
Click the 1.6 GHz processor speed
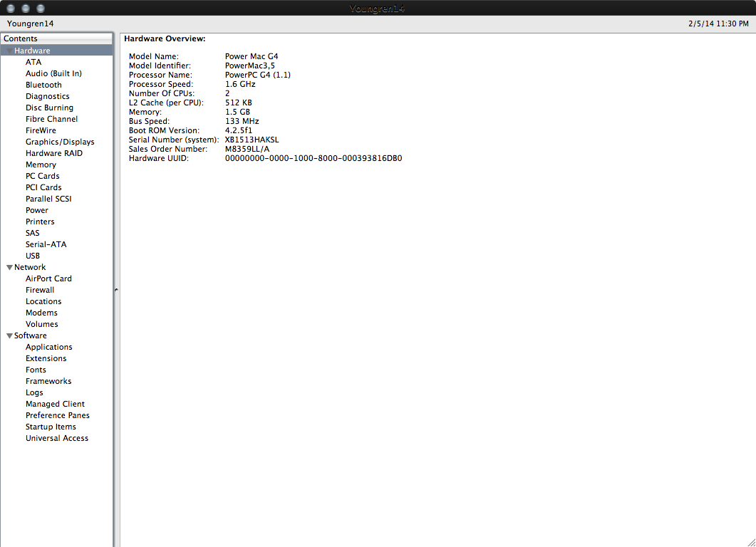[240, 84]
